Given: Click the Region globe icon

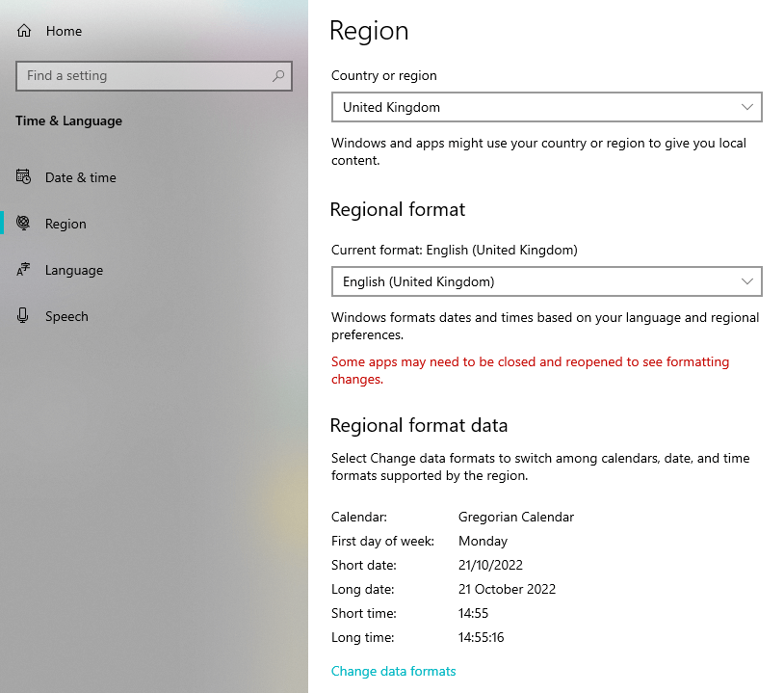Looking at the screenshot, I should click(24, 224).
